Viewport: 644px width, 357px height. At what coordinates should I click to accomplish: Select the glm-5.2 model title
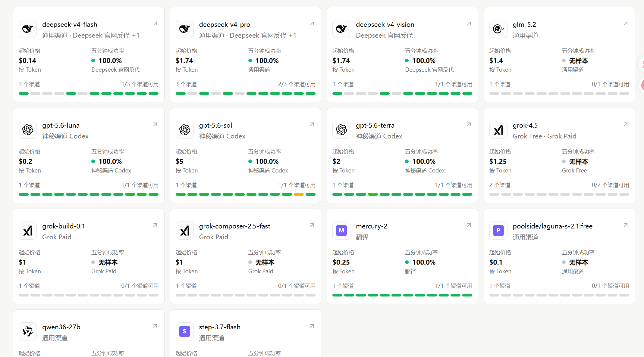(x=524, y=24)
